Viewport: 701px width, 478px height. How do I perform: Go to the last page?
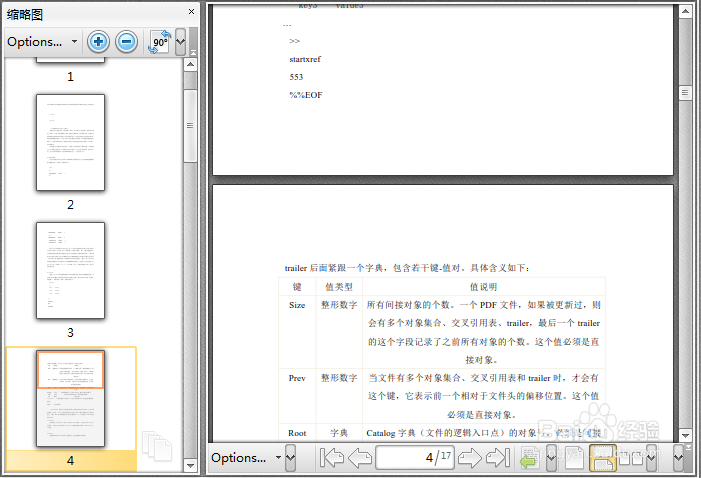click(x=498, y=457)
